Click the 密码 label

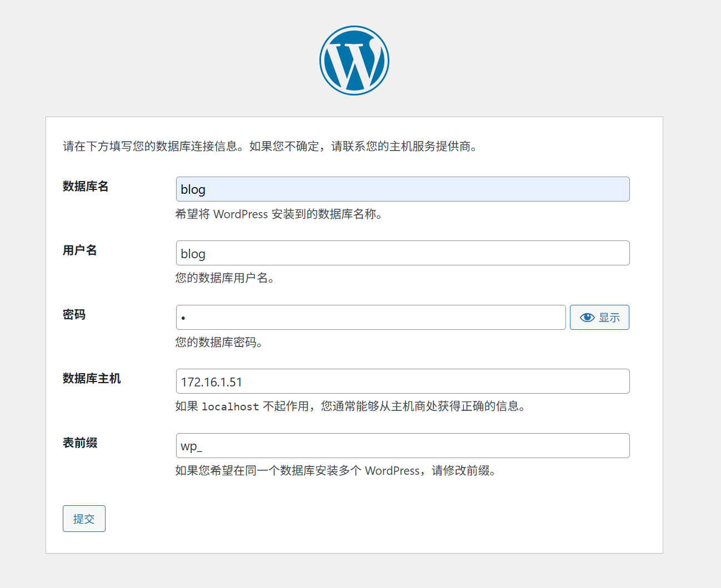point(74,315)
